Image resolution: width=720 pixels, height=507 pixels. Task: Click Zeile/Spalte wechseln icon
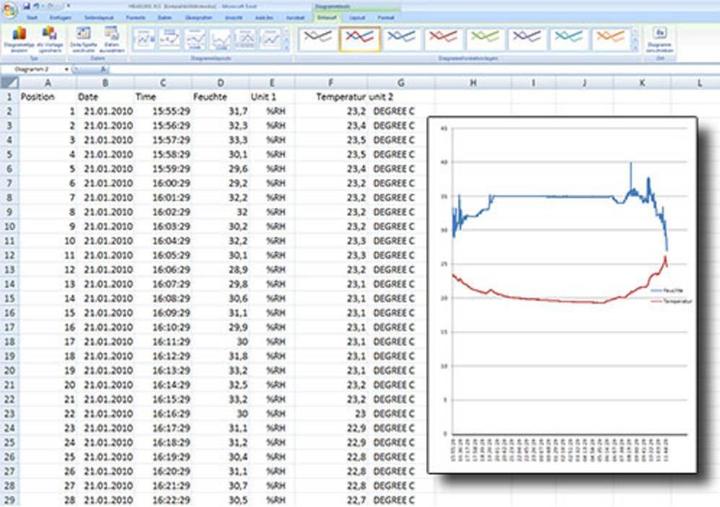pyautogui.click(x=83, y=37)
